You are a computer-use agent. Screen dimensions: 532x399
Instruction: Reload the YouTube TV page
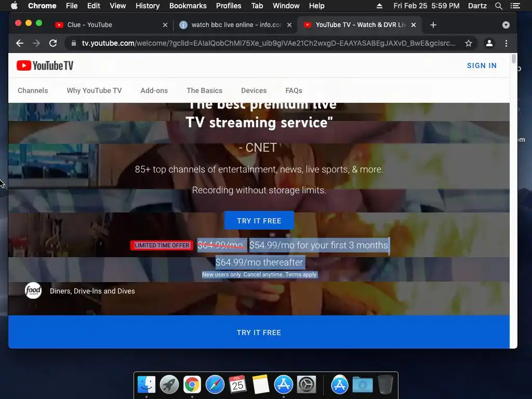pyautogui.click(x=53, y=43)
